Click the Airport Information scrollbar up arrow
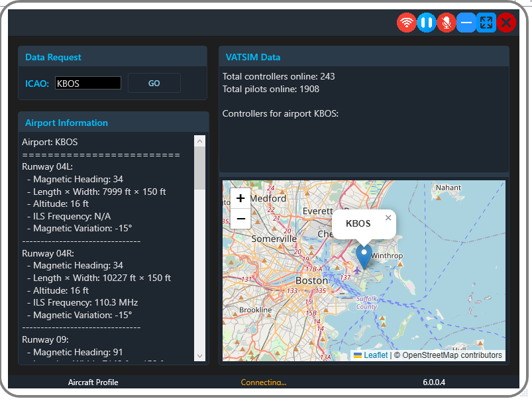This screenshot has height=403, width=532. click(x=199, y=141)
